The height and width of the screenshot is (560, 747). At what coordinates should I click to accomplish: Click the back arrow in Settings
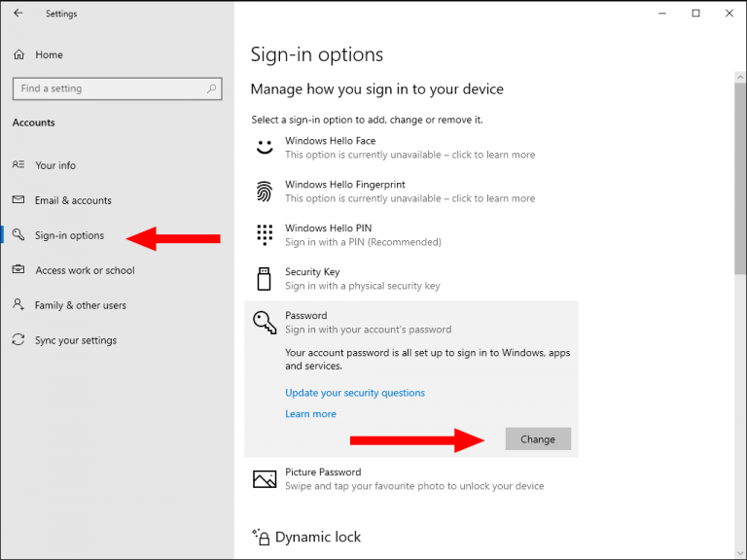point(18,14)
